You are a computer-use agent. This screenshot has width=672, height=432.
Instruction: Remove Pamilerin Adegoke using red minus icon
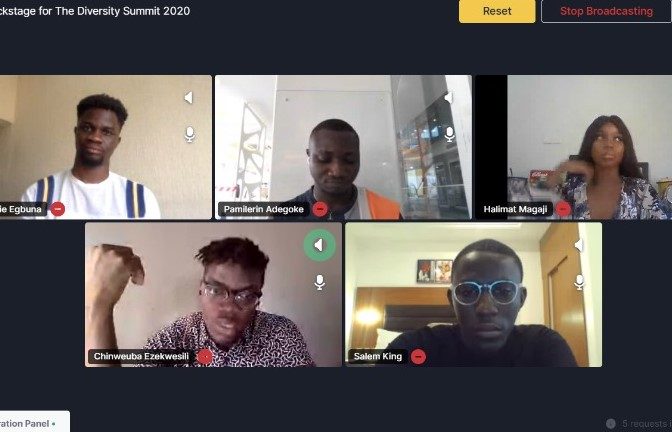[x=320, y=209]
